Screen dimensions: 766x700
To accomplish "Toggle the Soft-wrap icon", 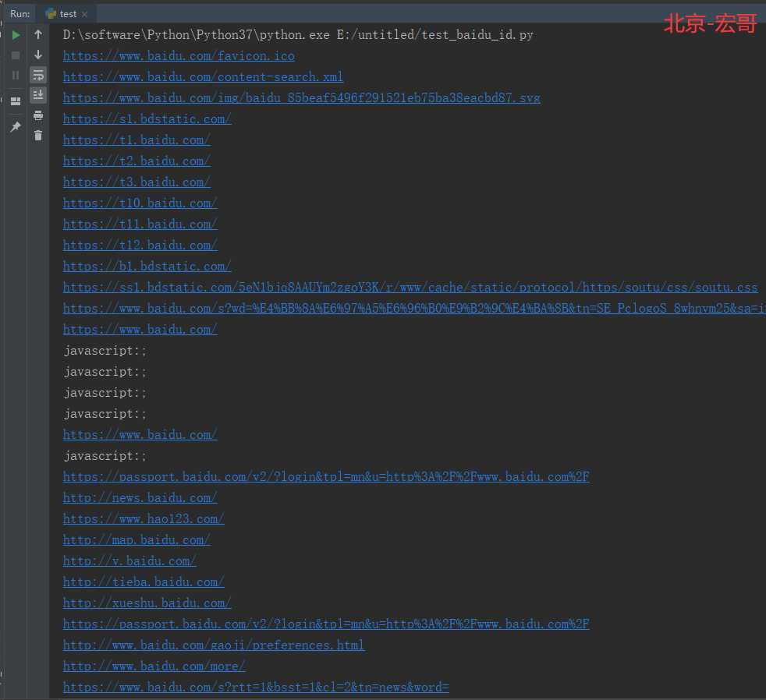I will pyautogui.click(x=38, y=75).
